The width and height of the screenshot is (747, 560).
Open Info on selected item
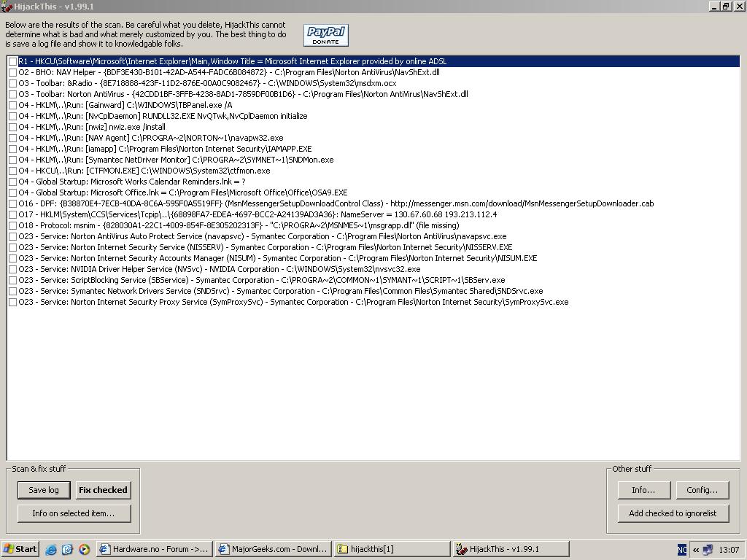74,513
